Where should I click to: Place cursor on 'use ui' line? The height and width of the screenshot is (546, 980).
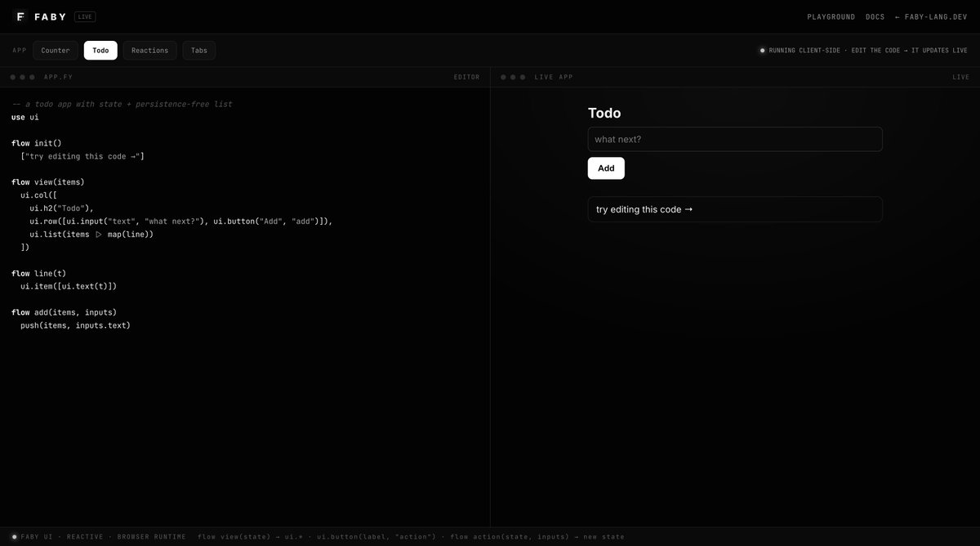[x=25, y=117]
